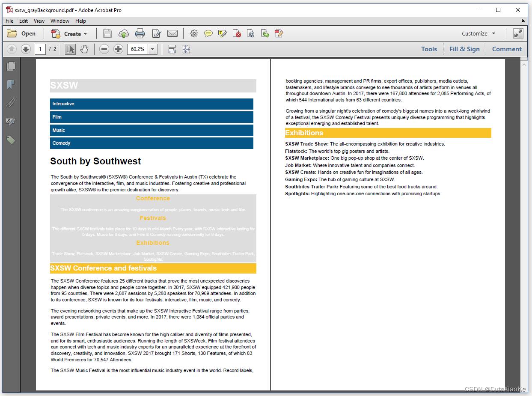Open the Help menu

pyautogui.click(x=80, y=21)
